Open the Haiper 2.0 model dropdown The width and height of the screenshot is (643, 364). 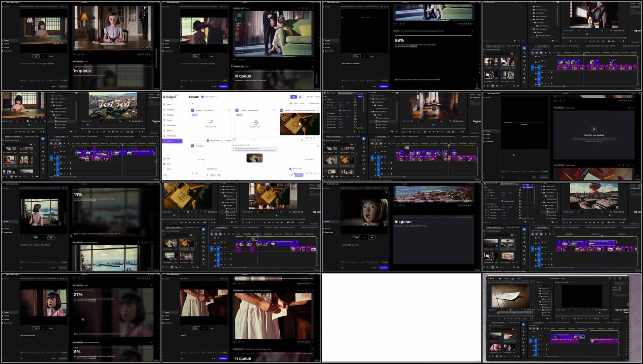[230, 141]
